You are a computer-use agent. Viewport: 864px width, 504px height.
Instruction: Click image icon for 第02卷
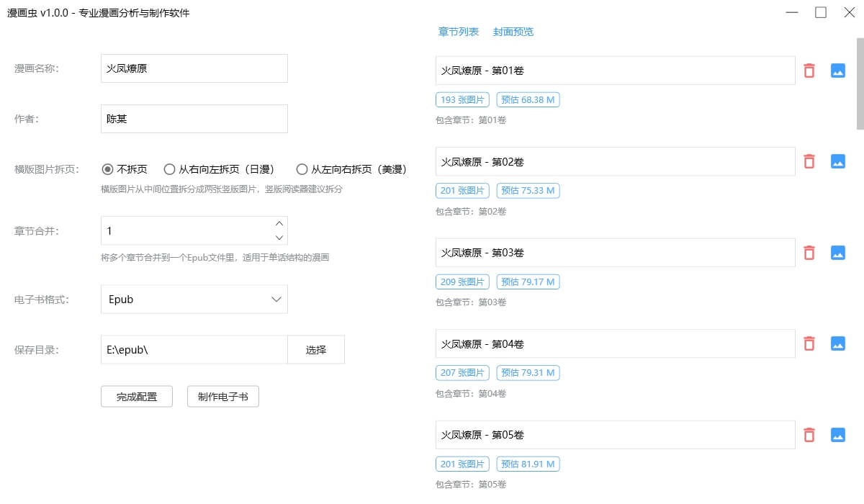[837, 161]
